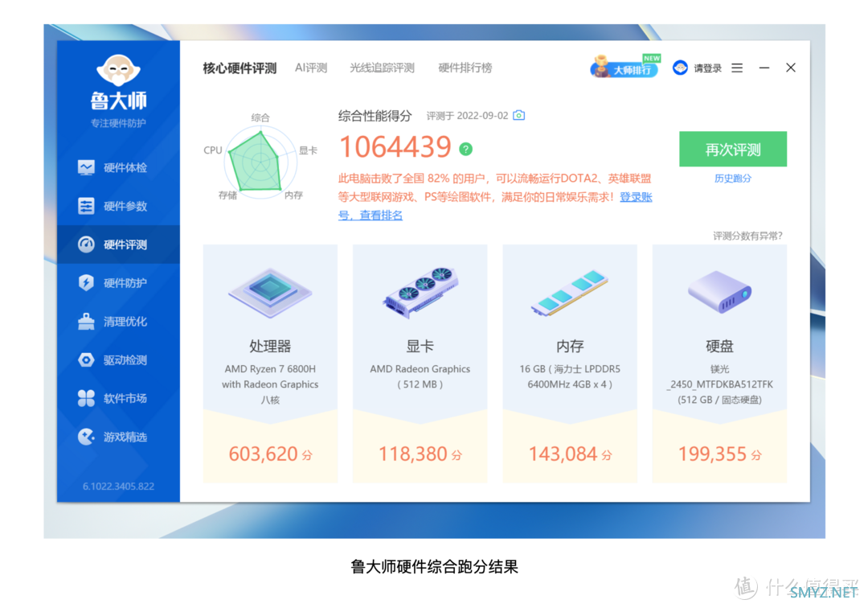Click the 处理器 card title

coord(270,347)
